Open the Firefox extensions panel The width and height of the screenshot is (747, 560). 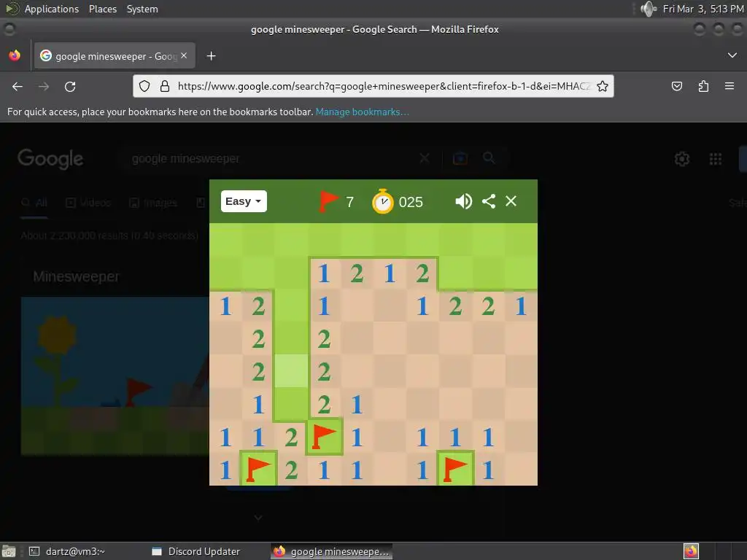[x=703, y=86]
